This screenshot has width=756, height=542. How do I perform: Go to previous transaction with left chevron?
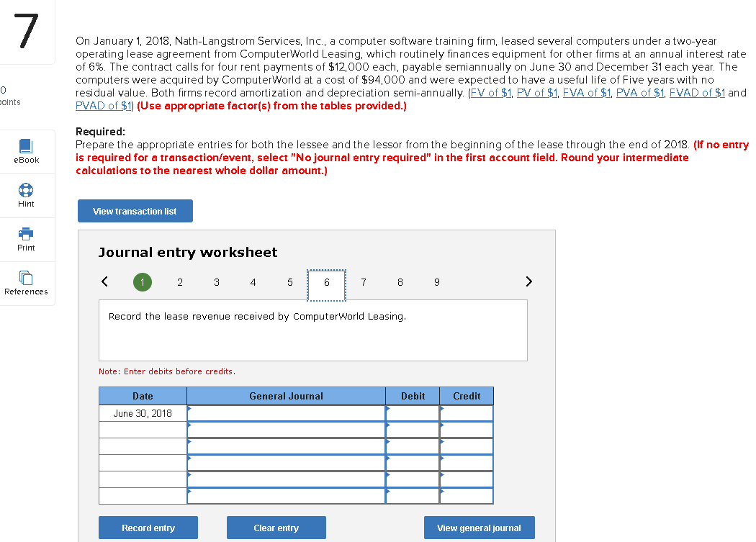click(104, 281)
